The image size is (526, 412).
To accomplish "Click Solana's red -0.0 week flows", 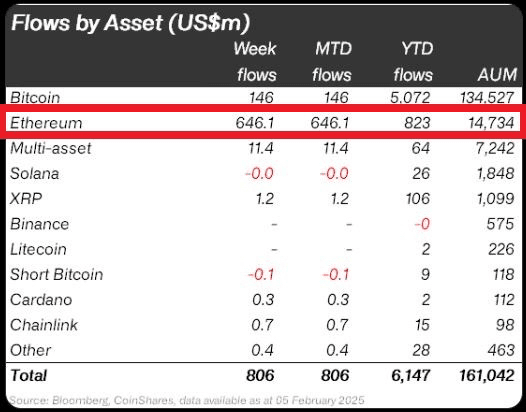I will 259,173.
